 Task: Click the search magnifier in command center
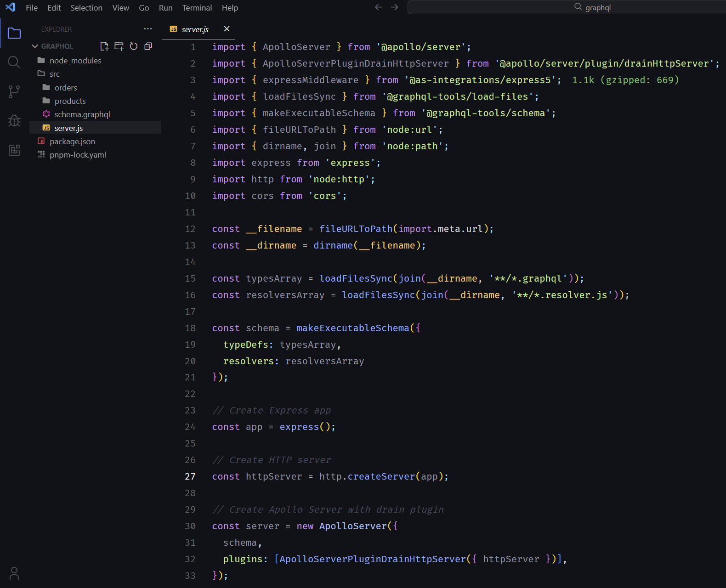pyautogui.click(x=578, y=7)
